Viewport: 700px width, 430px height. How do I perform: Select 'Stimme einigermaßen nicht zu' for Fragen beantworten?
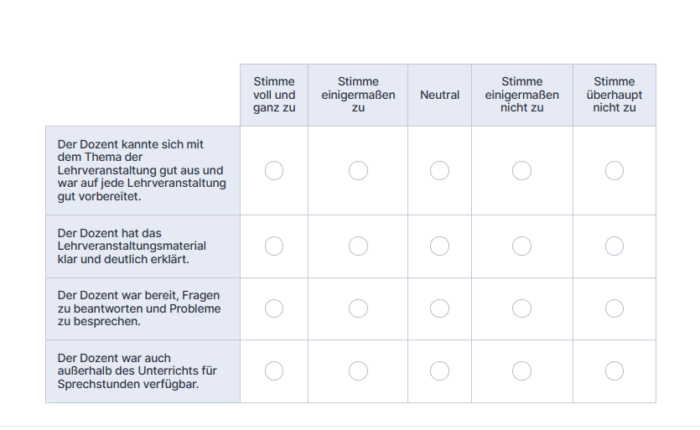(x=522, y=309)
